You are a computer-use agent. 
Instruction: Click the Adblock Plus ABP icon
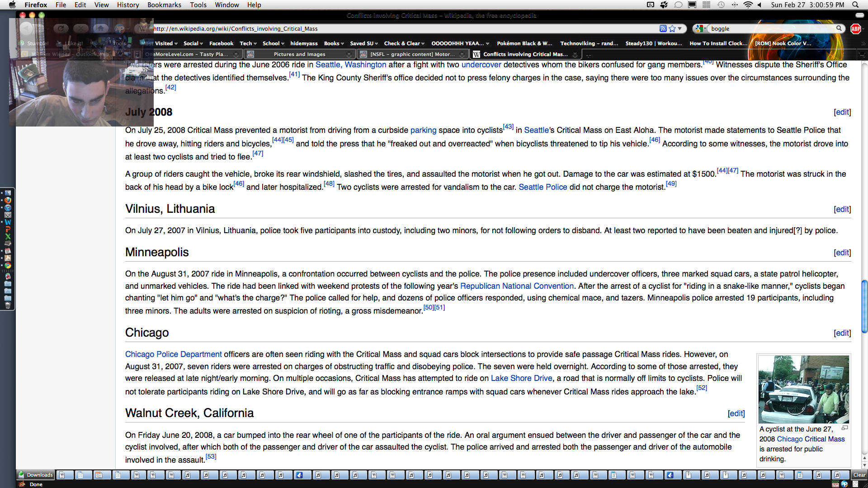coord(855,28)
